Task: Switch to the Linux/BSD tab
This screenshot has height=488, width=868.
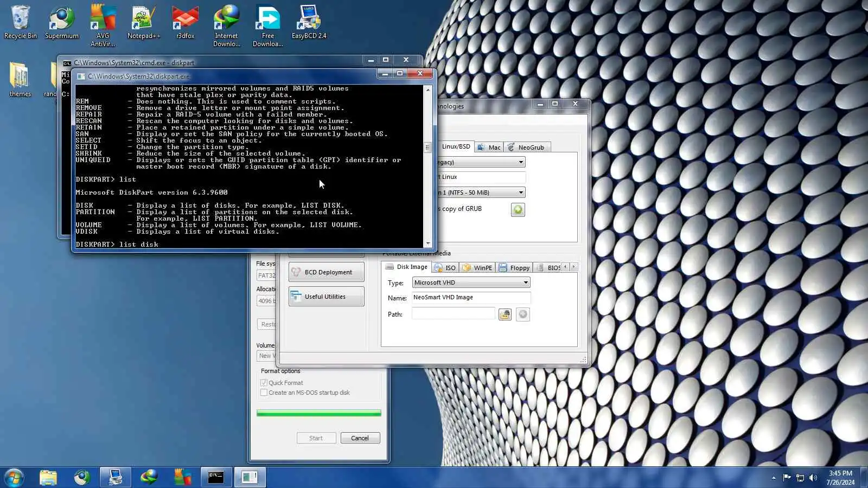Action: [x=456, y=146]
